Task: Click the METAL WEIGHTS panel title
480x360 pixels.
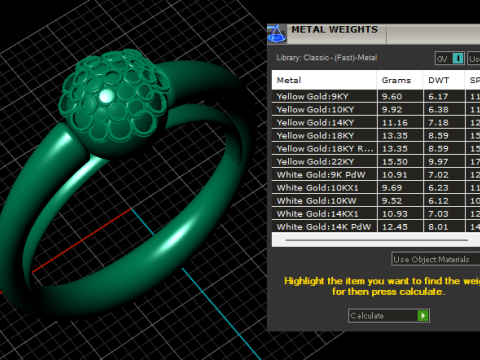Action: 335,30
